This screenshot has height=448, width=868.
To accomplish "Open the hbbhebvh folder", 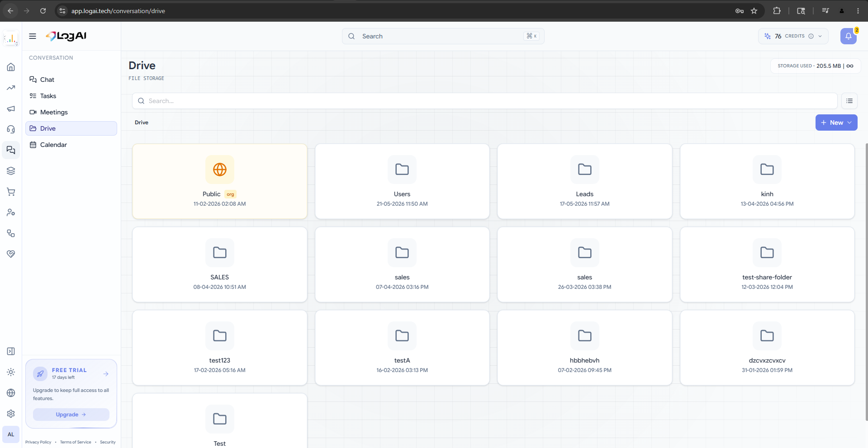I will click(x=585, y=348).
